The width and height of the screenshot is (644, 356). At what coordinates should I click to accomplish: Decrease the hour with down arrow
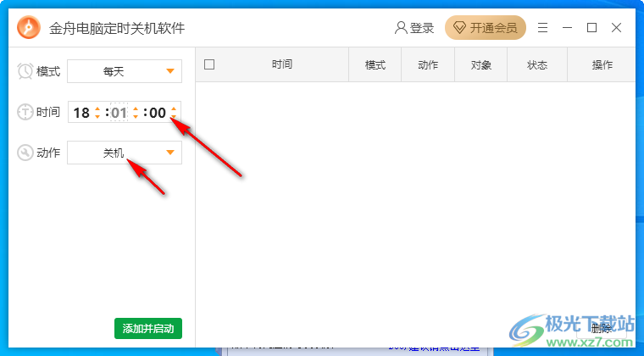point(97,117)
